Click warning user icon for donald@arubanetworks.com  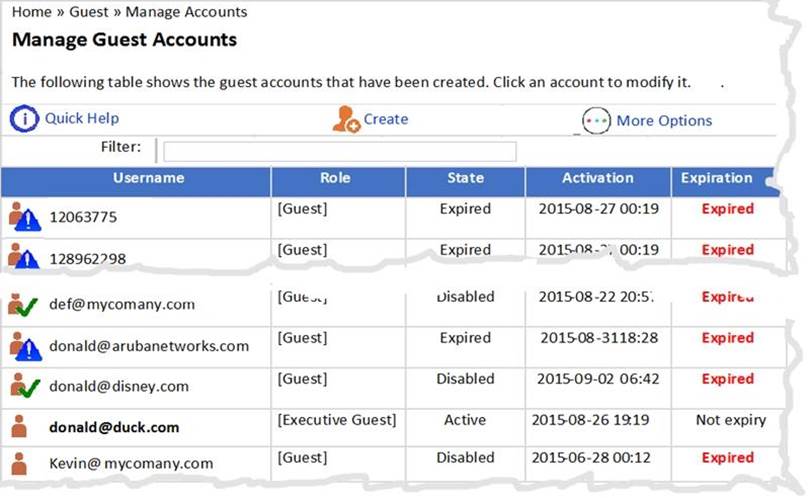(x=23, y=346)
